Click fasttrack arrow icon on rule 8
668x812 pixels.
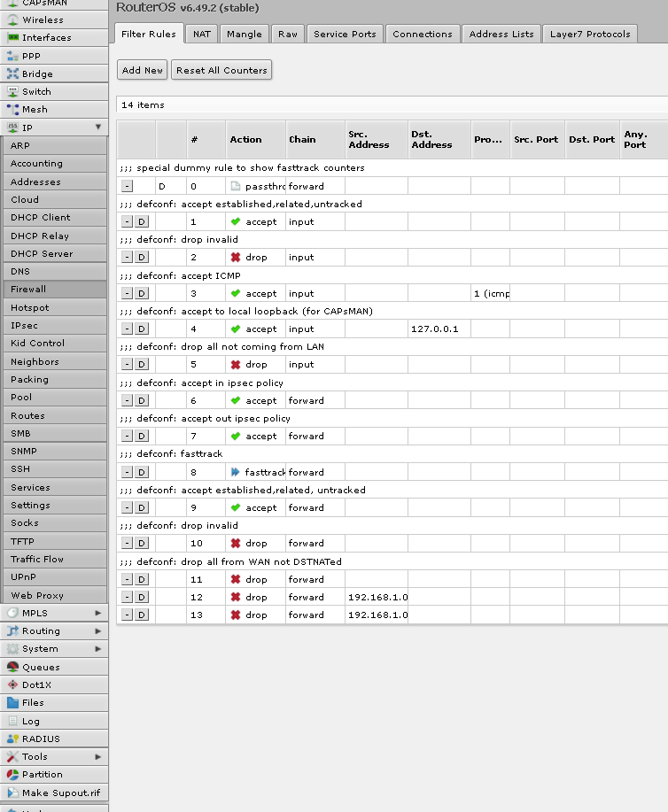pyautogui.click(x=236, y=472)
